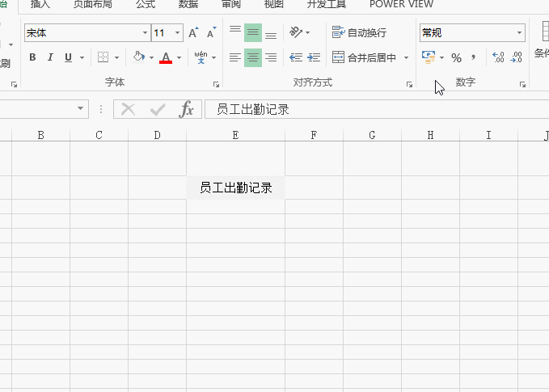Increase font size with the larger A icon
This screenshot has height=392, width=549.
193,33
